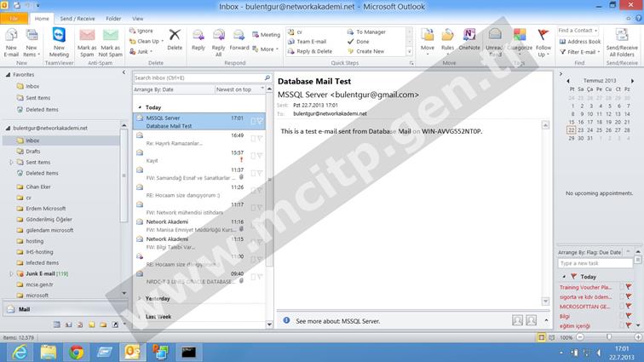Open the Rules button
Image resolution: width=644 pixels, height=362 pixels.
coord(447,43)
